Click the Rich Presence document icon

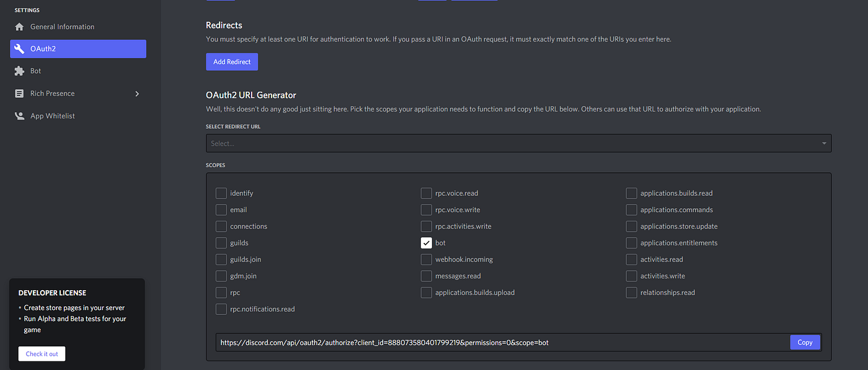tap(19, 94)
